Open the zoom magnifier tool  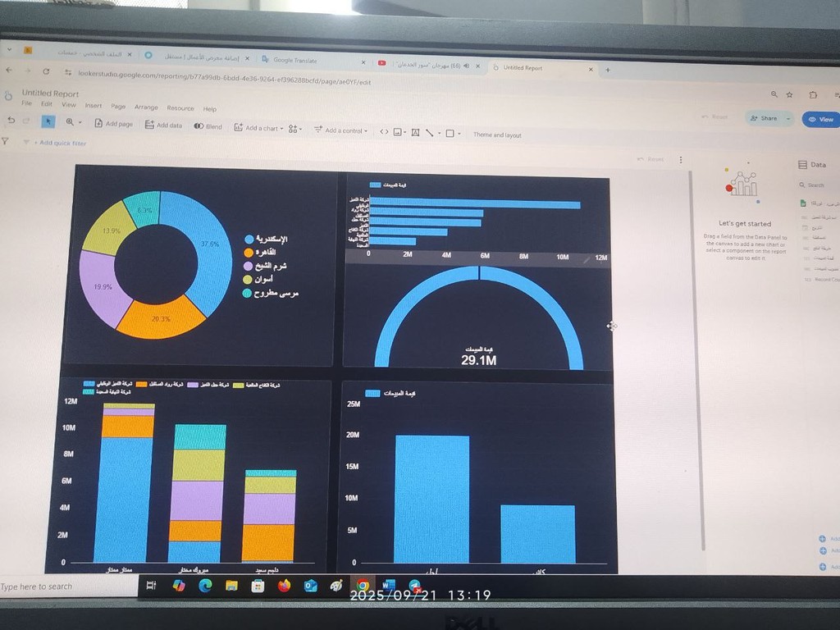70,122
